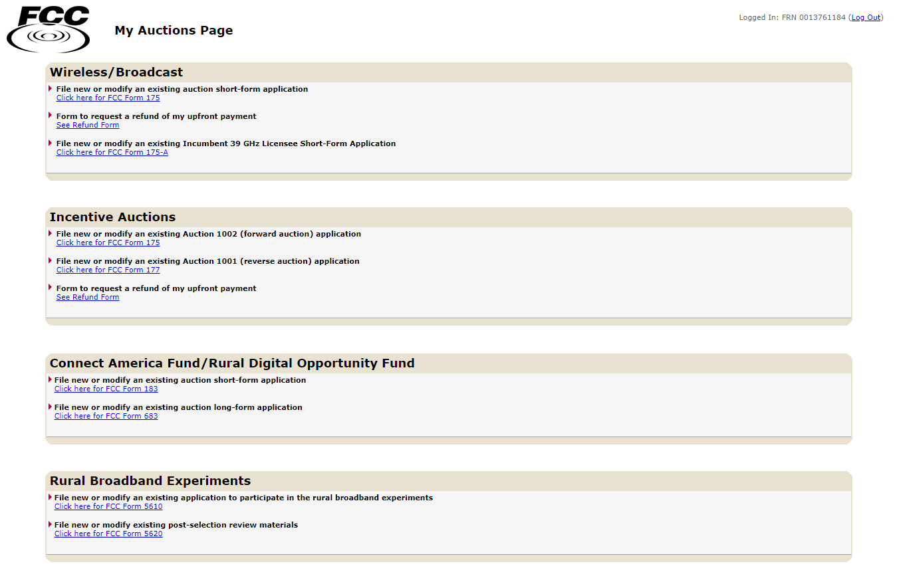Viewport: 897px width, 588px height.
Task: Click the Wireless/Broadcast section heading
Action: tap(116, 72)
